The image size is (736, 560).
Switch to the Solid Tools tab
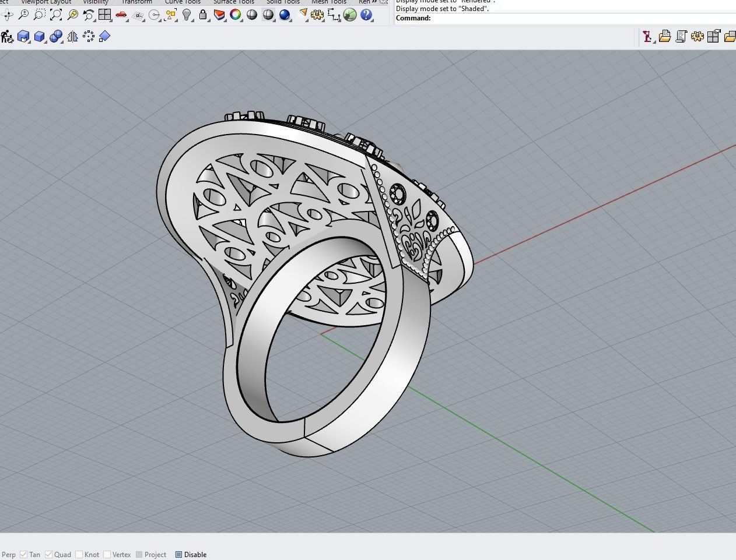(283, 2)
